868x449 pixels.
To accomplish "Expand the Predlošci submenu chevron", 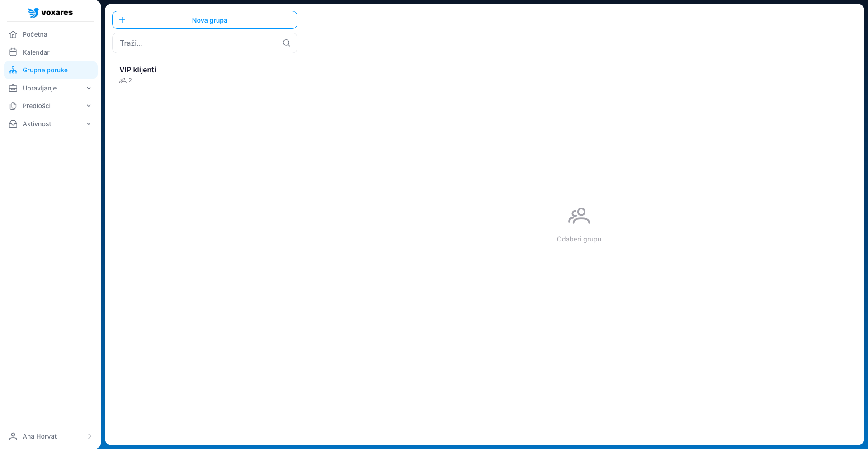I will coord(89,106).
